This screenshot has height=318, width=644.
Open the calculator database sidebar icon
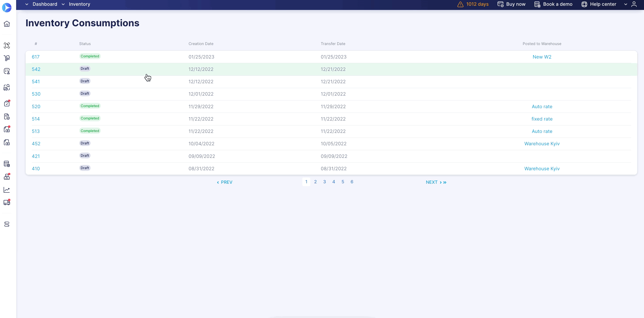[7, 164]
